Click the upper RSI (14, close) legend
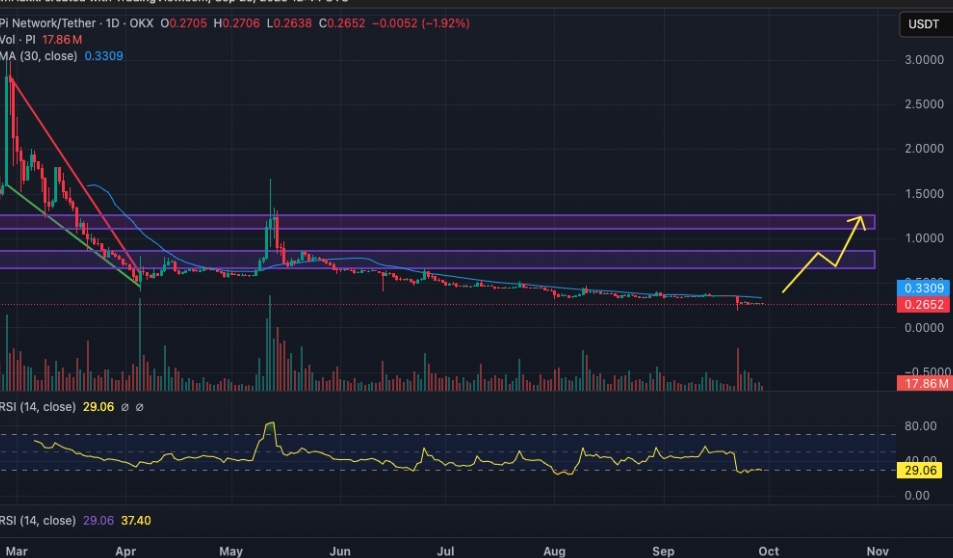Screen dimensions: 953x558 coord(38,408)
